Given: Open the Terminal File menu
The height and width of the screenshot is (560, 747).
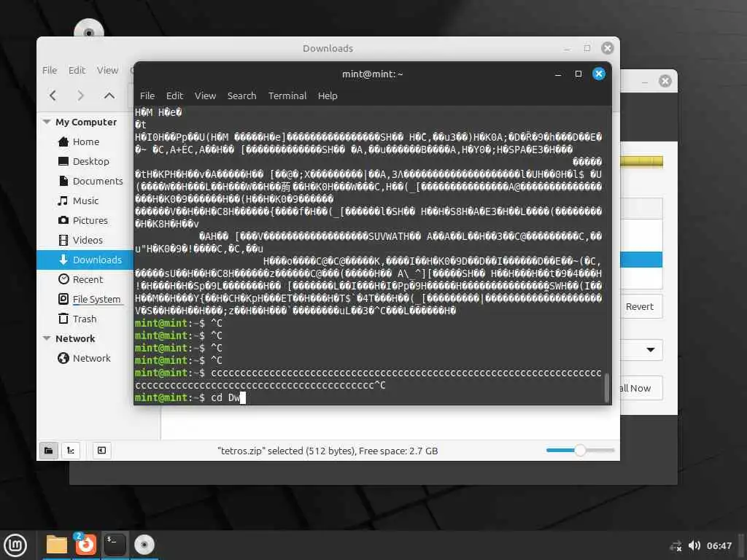Looking at the screenshot, I should (147, 96).
